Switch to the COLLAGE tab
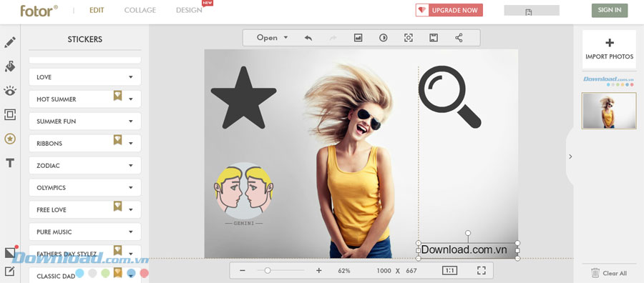The height and width of the screenshot is (283, 644). (140, 10)
